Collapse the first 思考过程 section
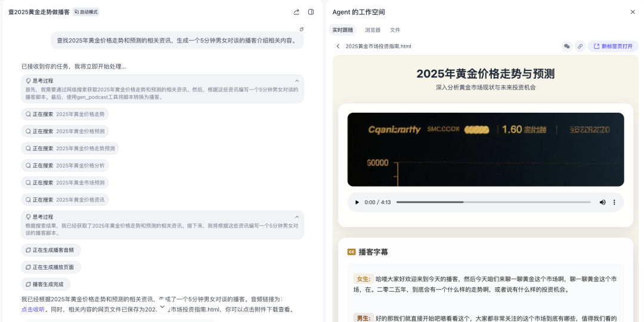644x322 pixels. click(297, 80)
